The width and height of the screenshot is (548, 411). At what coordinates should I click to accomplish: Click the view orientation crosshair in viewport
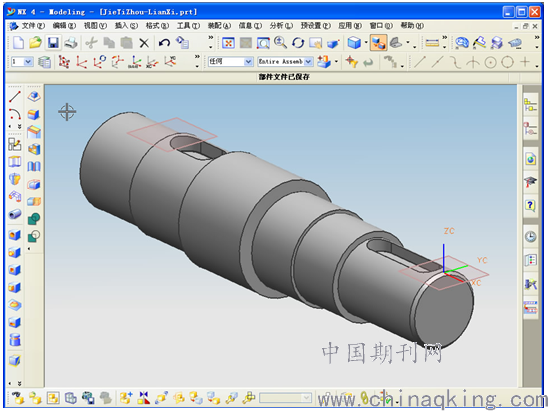67,112
